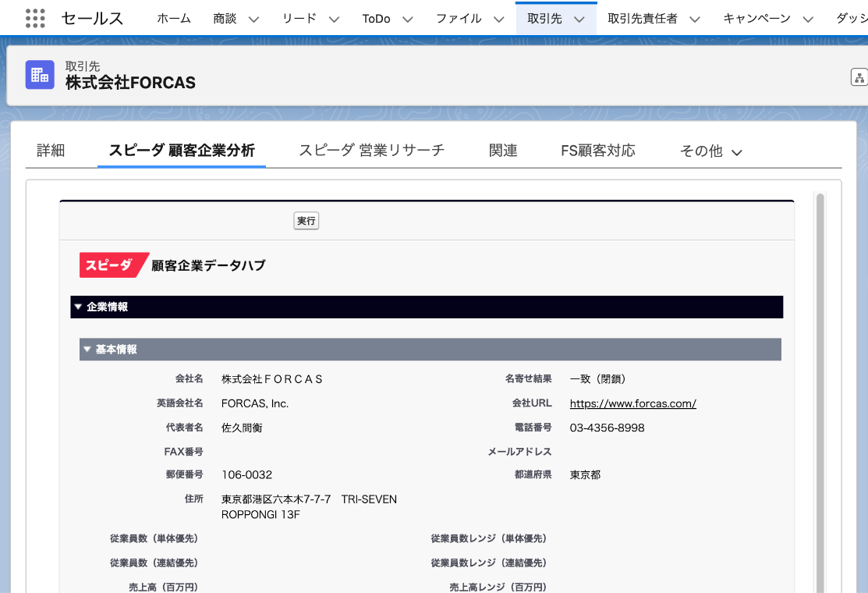Click the スピーダ red logo
The width and height of the screenshot is (868, 593).
112,265
